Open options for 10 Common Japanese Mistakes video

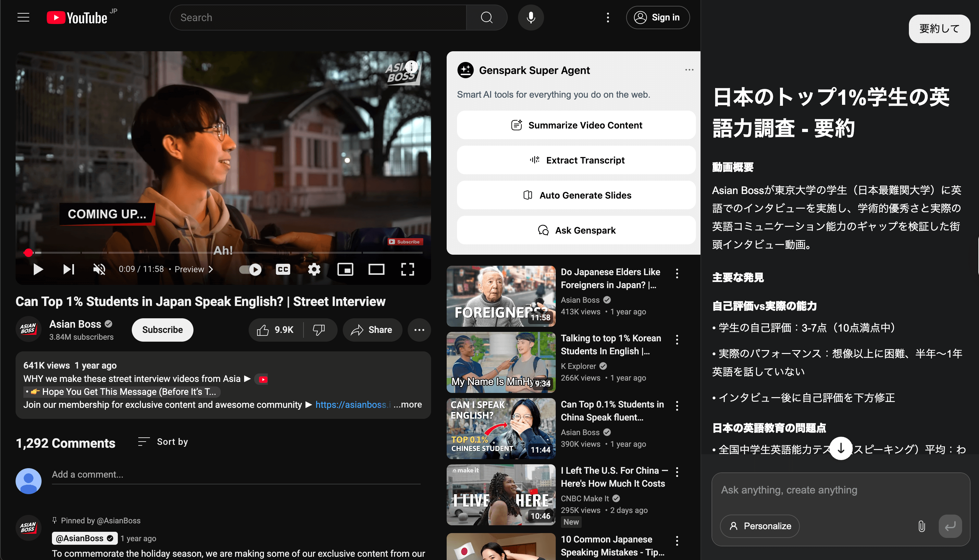(677, 541)
